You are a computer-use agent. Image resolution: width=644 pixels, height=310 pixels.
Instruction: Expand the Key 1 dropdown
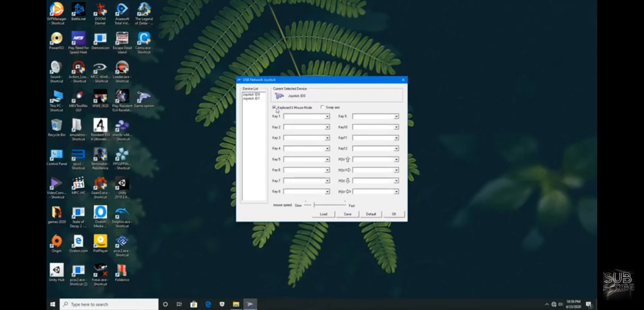pos(327,117)
